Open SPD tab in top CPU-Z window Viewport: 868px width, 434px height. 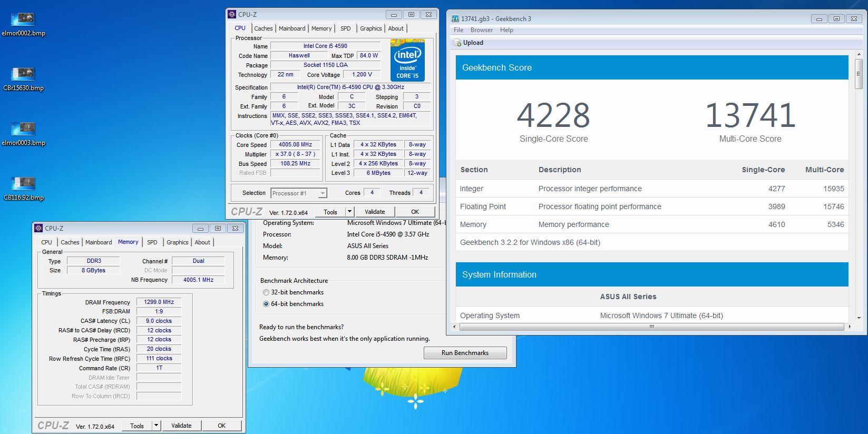click(345, 28)
